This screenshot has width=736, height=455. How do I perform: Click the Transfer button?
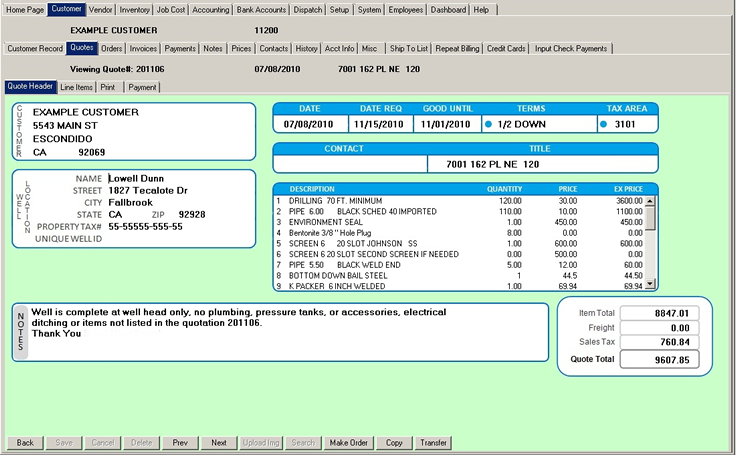[433, 443]
